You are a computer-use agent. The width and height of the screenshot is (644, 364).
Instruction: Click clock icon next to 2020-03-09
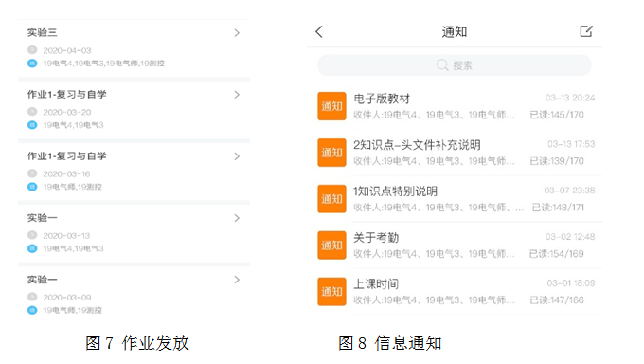(32, 297)
